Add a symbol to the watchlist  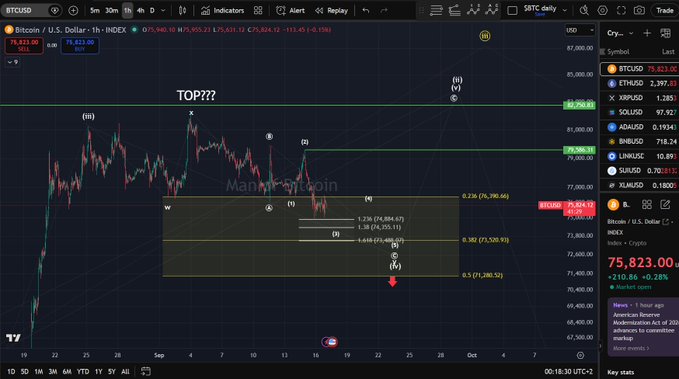point(647,33)
